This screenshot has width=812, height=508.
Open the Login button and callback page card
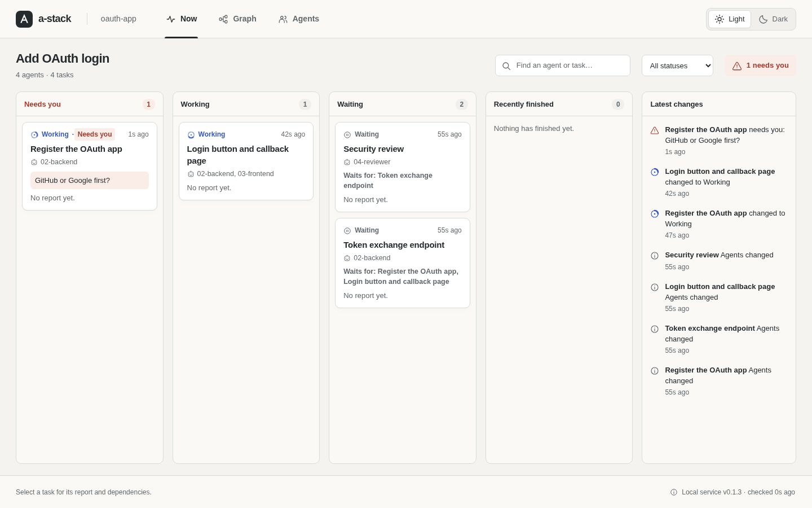246,161
